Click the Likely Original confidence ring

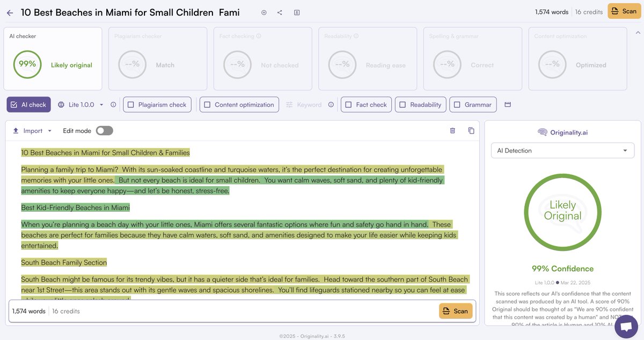tap(562, 212)
